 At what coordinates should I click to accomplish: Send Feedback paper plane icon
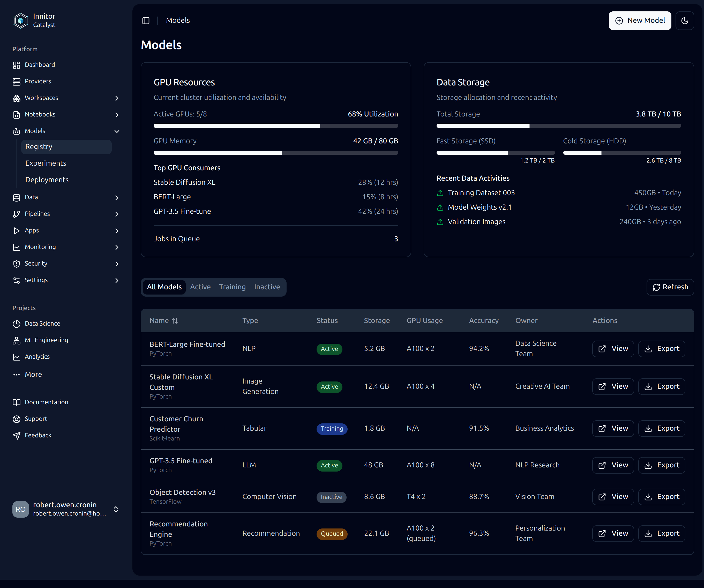tap(17, 435)
